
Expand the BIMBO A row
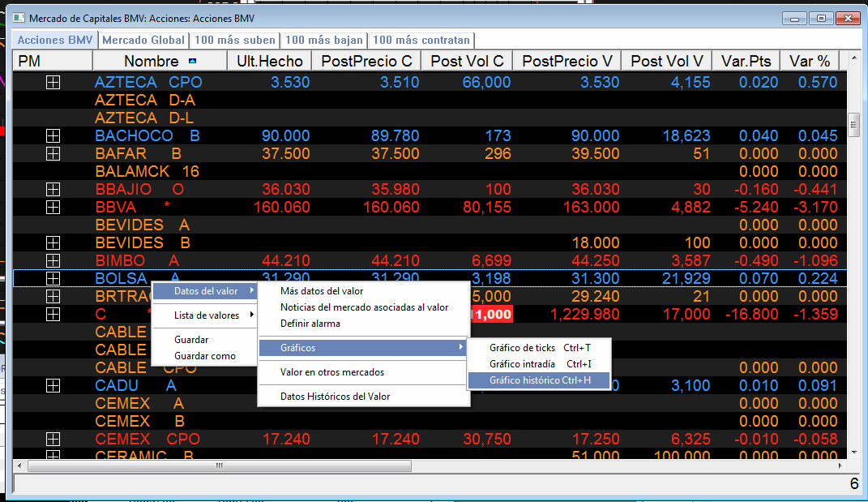coord(53,260)
